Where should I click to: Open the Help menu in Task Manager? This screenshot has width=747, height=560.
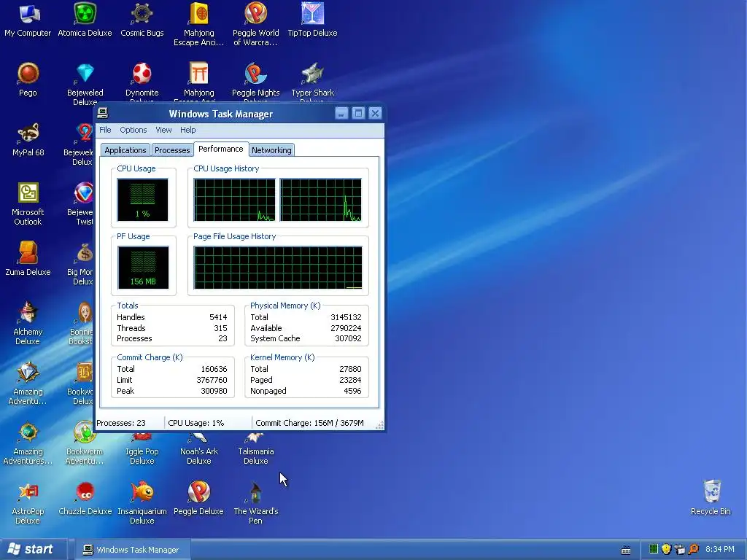(x=187, y=130)
